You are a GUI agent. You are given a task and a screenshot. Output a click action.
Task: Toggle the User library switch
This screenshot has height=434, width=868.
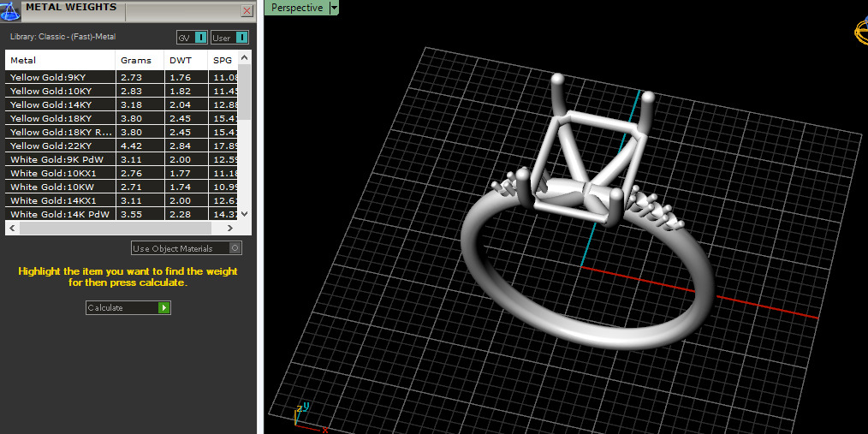229,38
